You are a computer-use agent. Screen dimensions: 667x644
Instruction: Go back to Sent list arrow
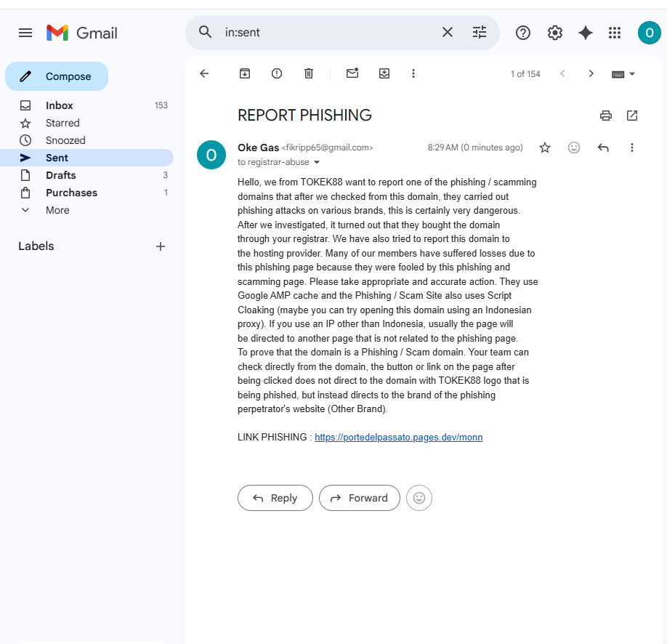pyautogui.click(x=205, y=73)
